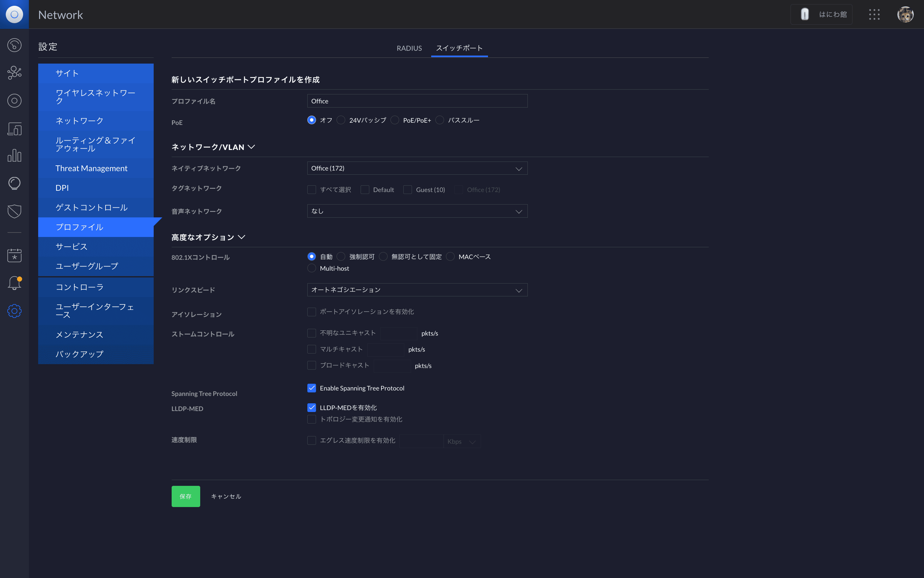924x578 pixels.
Task: Check すべて選択 tagged network box
Action: 312,189
